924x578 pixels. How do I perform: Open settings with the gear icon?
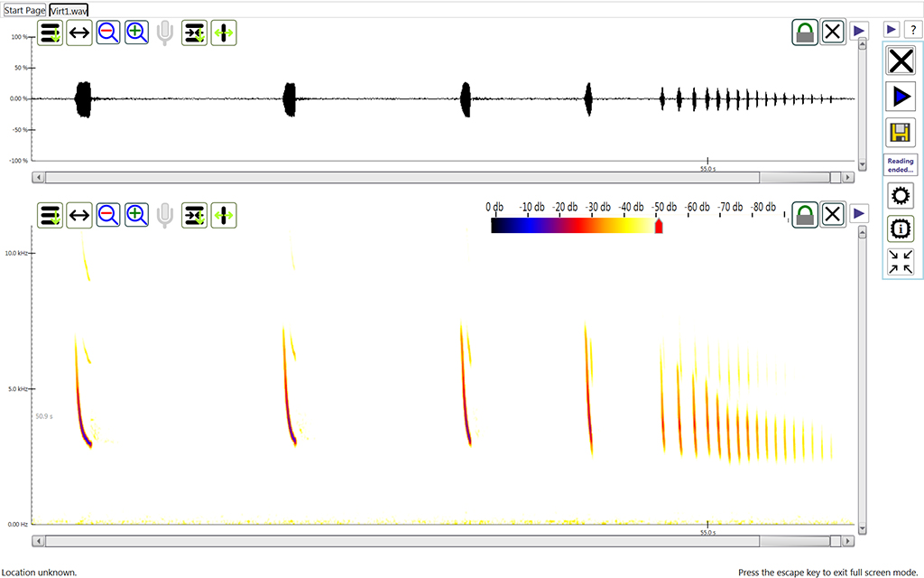pyautogui.click(x=900, y=196)
